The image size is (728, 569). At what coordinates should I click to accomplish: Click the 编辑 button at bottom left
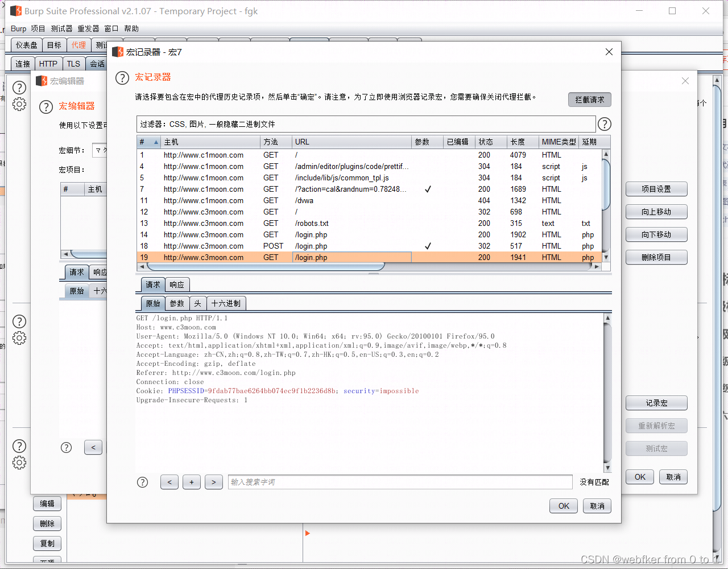coord(47,504)
